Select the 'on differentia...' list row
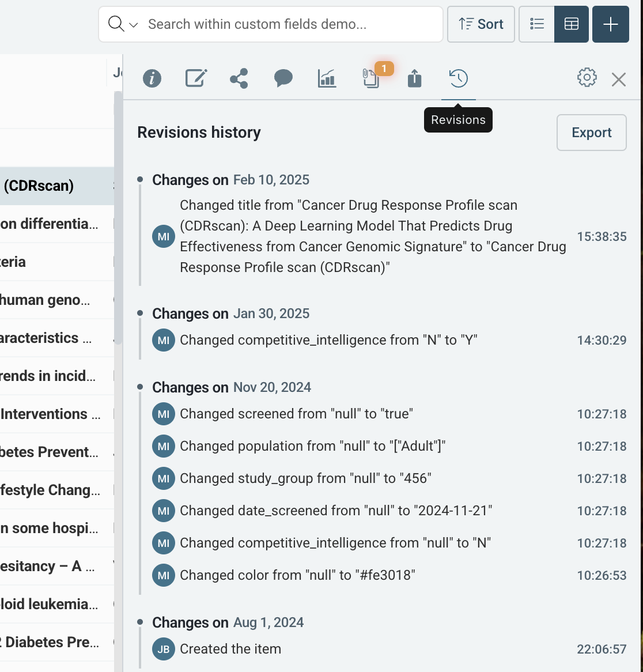The height and width of the screenshot is (672, 643). (57, 224)
